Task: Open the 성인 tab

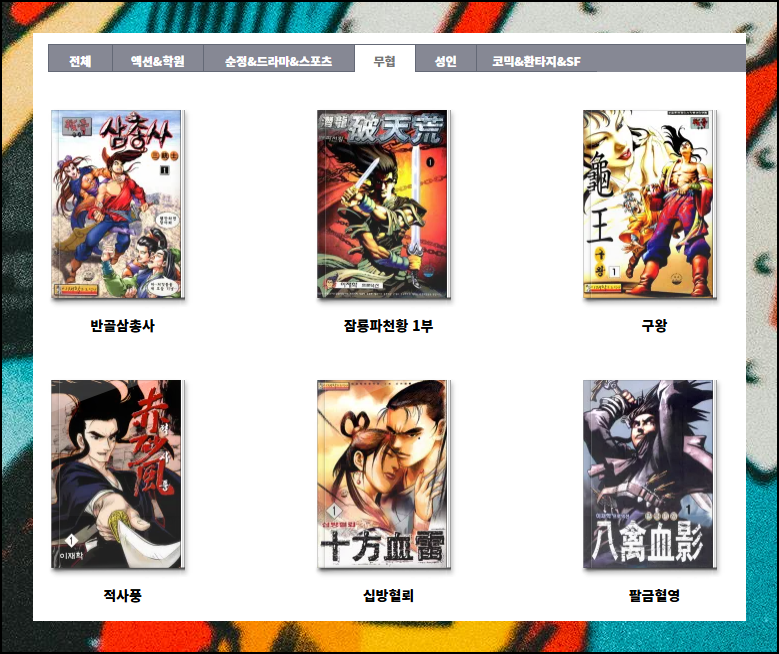Action: click(446, 59)
